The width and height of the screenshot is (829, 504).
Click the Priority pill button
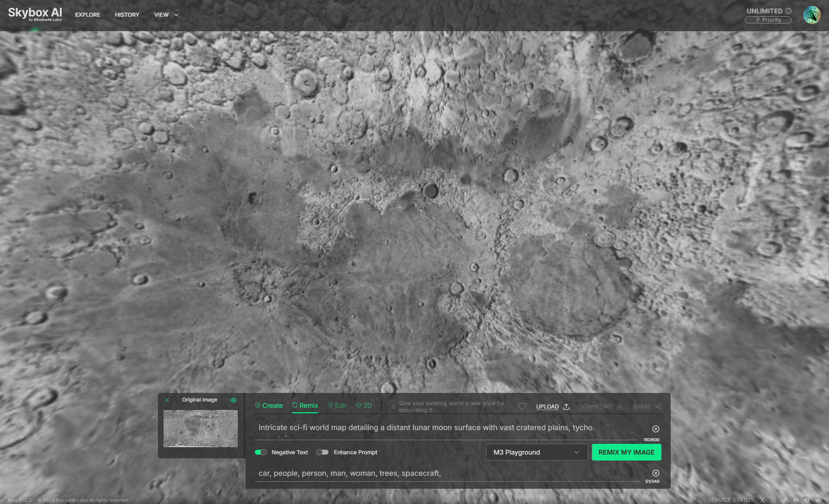(x=768, y=20)
